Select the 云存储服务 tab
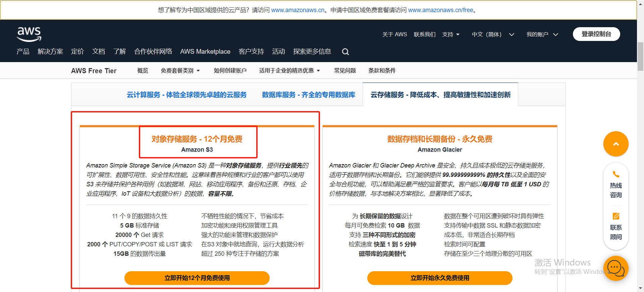 click(x=440, y=95)
